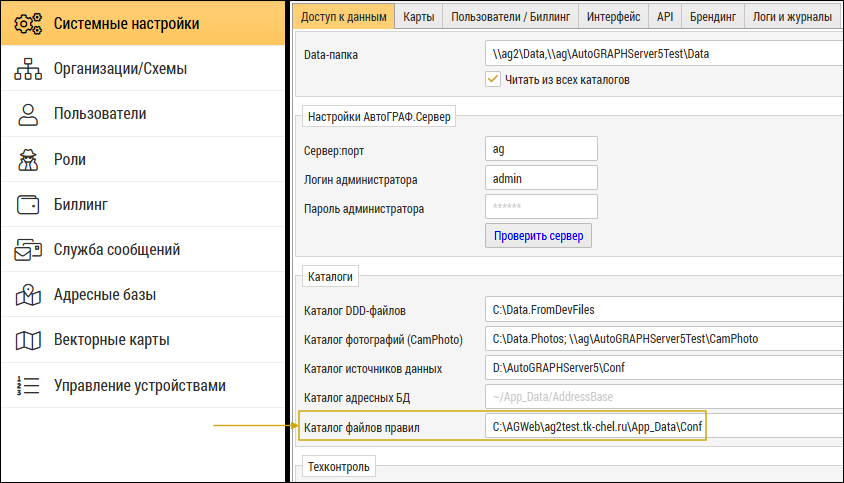Image resolution: width=844 pixels, height=483 pixels.
Task: Focus the 'Пароль администратора' field
Action: [540, 208]
